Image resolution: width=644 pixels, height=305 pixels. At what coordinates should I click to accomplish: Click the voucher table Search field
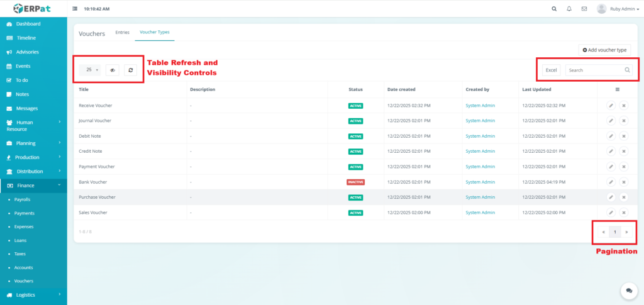(594, 70)
